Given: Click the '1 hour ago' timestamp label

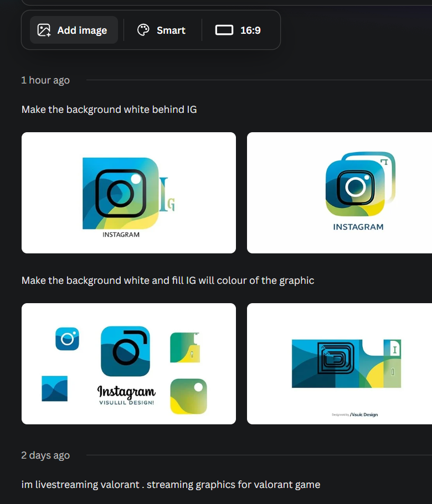Looking at the screenshot, I should coord(45,80).
